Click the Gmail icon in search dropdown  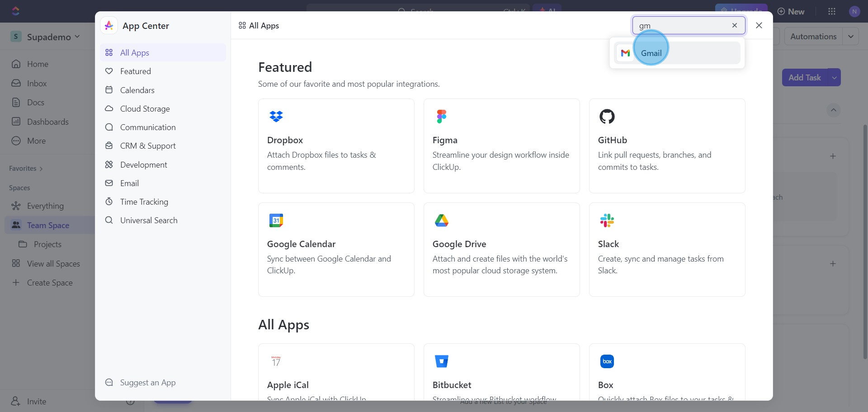[625, 53]
